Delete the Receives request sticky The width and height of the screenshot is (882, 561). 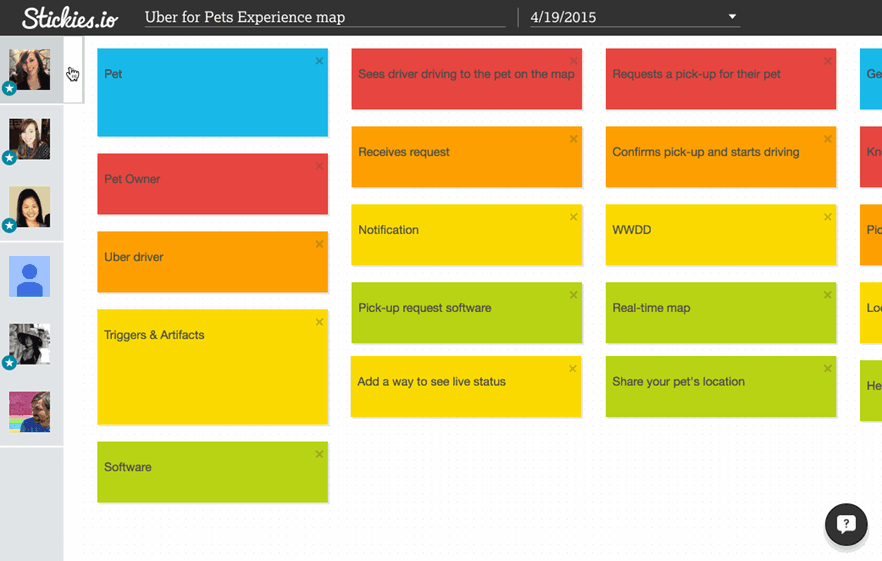[574, 139]
